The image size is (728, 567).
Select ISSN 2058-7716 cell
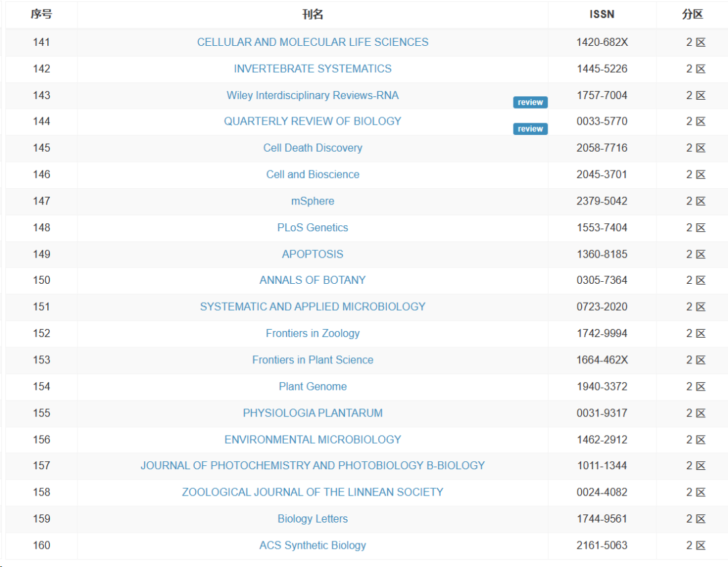tap(602, 148)
